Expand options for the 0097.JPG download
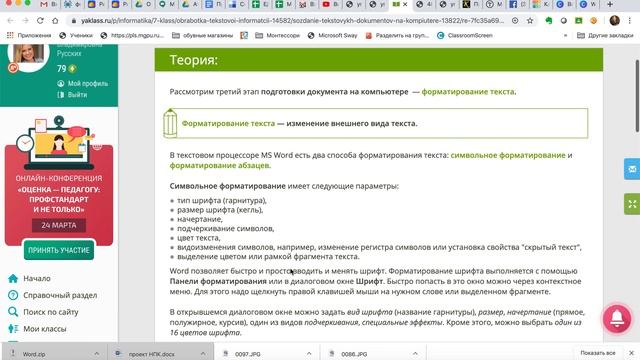The height and width of the screenshot is (360, 640). (x=309, y=354)
